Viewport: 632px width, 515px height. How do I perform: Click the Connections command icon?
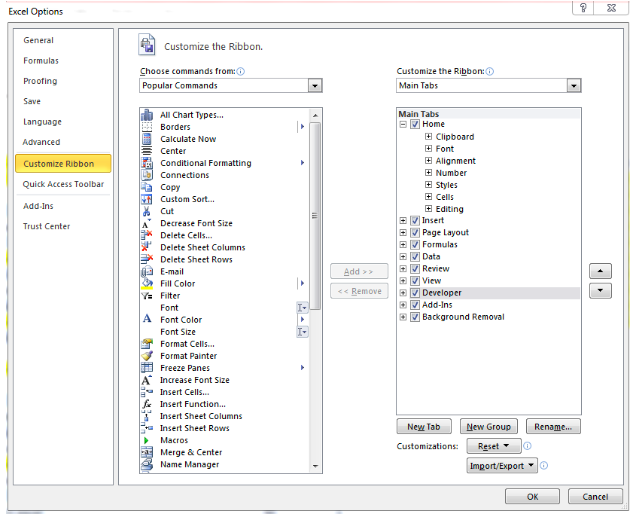[x=147, y=175]
